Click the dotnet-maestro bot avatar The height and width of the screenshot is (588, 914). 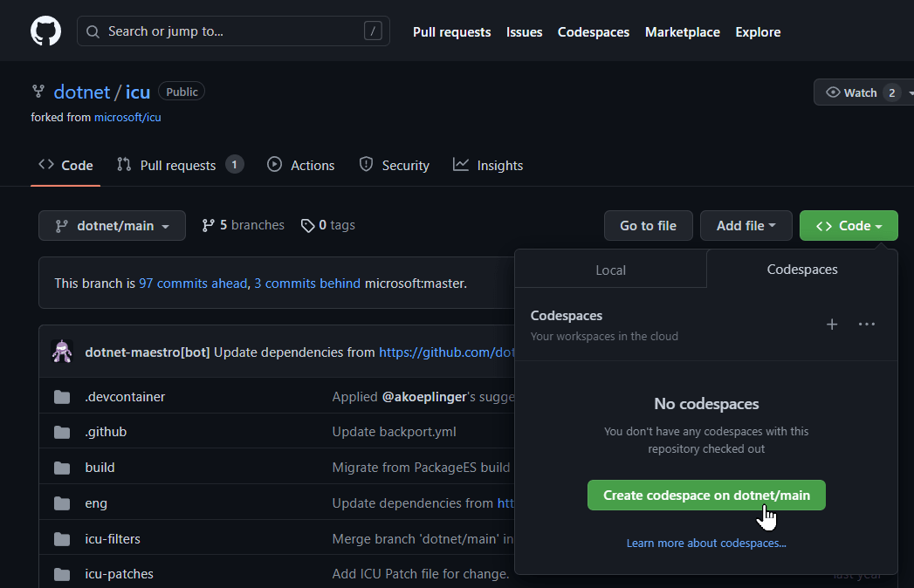(62, 352)
